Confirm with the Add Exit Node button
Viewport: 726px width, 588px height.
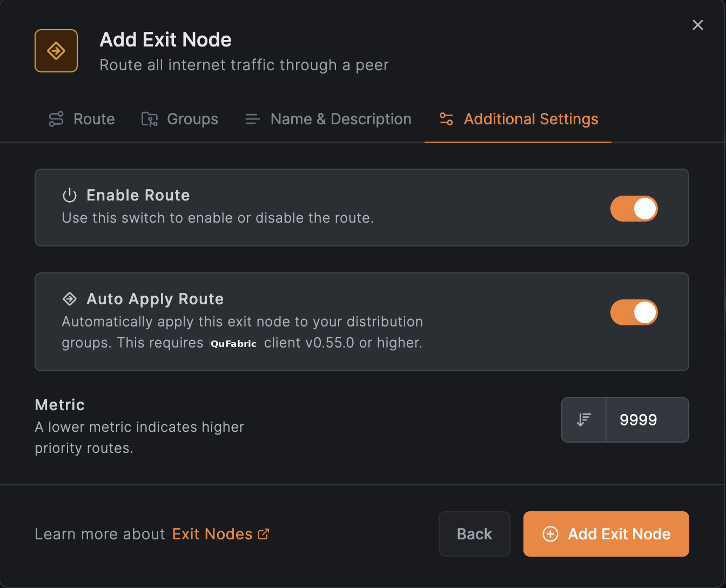[x=606, y=534]
